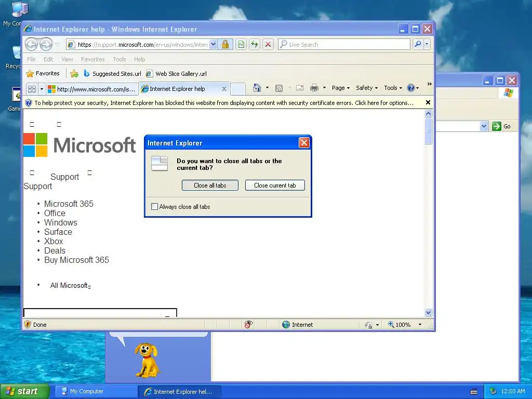The image size is (532, 399).
Task: Open the Tools dropdown in command bar
Action: tap(393, 88)
